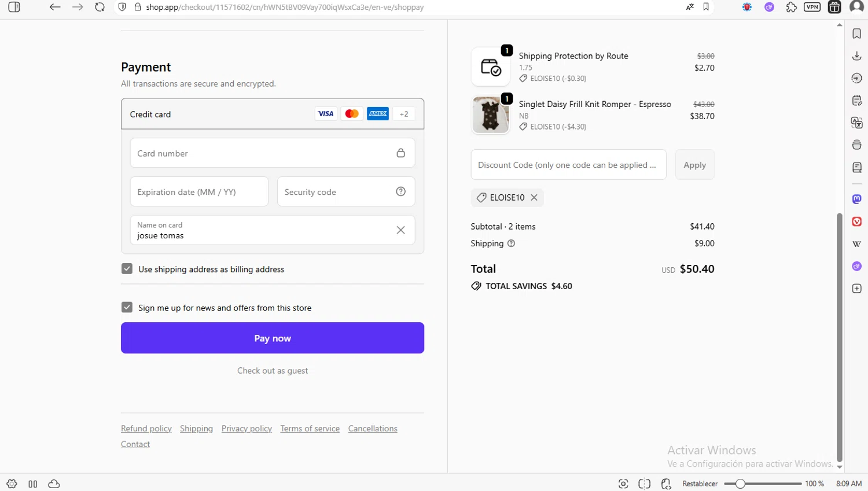868x491 pixels.
Task: Open the page translate icon in address bar
Action: click(690, 7)
